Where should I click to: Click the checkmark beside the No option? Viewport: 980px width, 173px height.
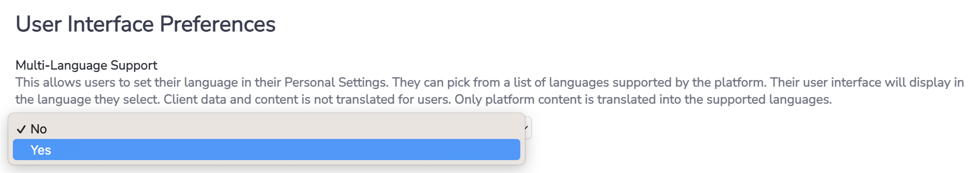coord(21,129)
